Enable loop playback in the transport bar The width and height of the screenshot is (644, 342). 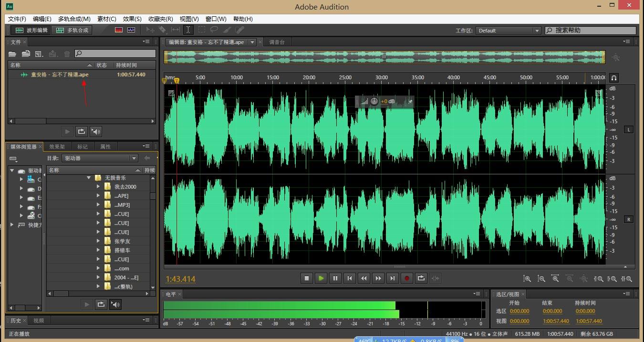click(421, 278)
